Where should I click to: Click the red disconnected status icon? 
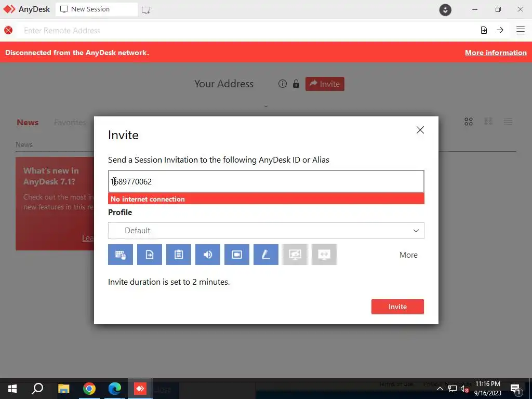click(8, 31)
